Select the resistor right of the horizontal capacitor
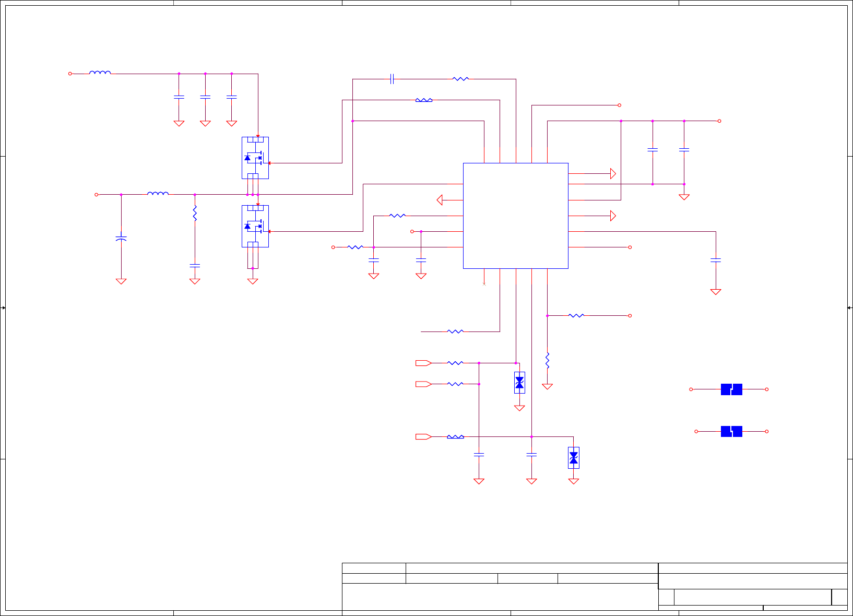 pos(460,79)
